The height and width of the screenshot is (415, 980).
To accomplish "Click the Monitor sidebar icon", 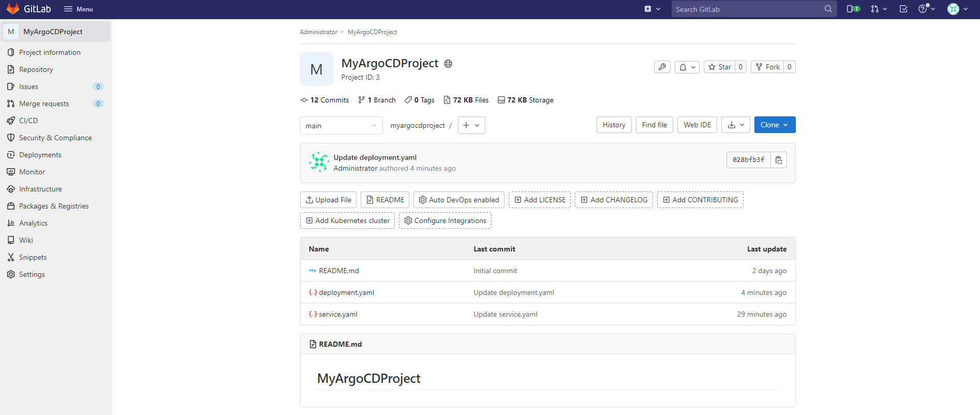I will (11, 172).
